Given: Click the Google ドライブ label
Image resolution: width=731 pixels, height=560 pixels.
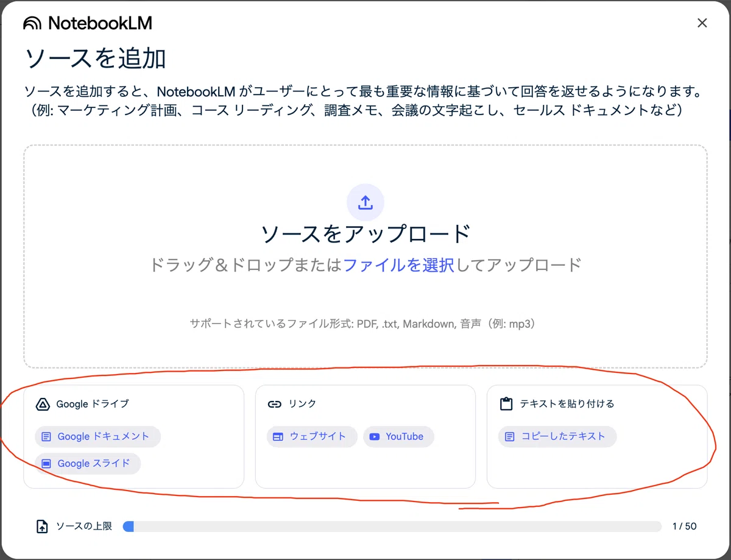Looking at the screenshot, I should (x=92, y=404).
